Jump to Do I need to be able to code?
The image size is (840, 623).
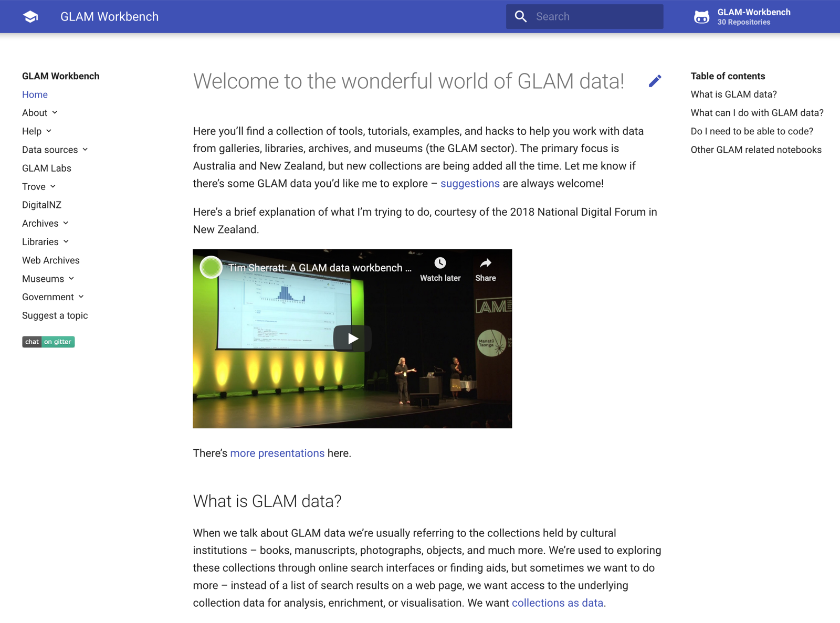pyautogui.click(x=752, y=131)
